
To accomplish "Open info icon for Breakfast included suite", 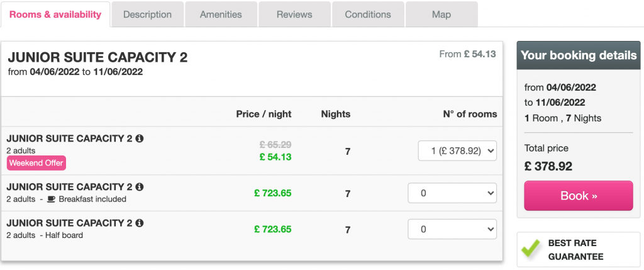I will [x=139, y=187].
